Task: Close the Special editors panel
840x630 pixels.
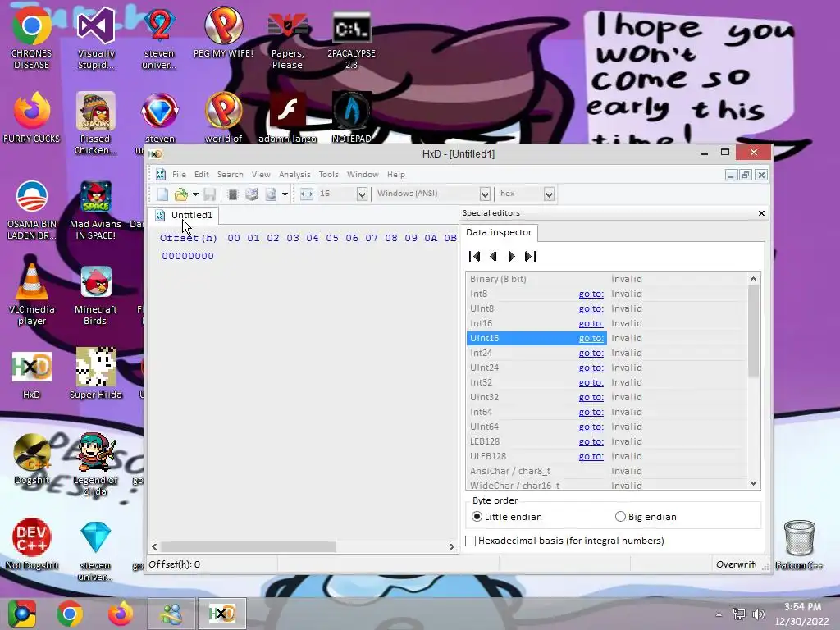Action: click(761, 213)
